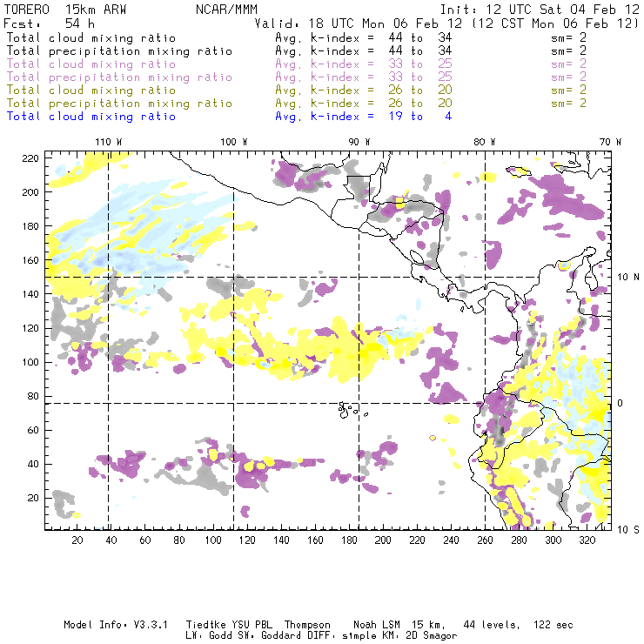
Task: Click the '10 N' latitude label
Action: coord(628,278)
